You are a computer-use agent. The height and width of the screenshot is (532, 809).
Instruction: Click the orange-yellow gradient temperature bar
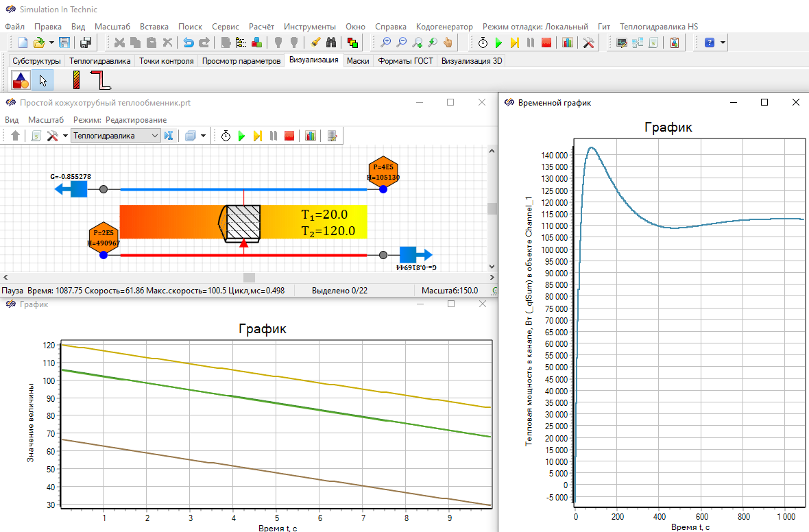[171, 221]
